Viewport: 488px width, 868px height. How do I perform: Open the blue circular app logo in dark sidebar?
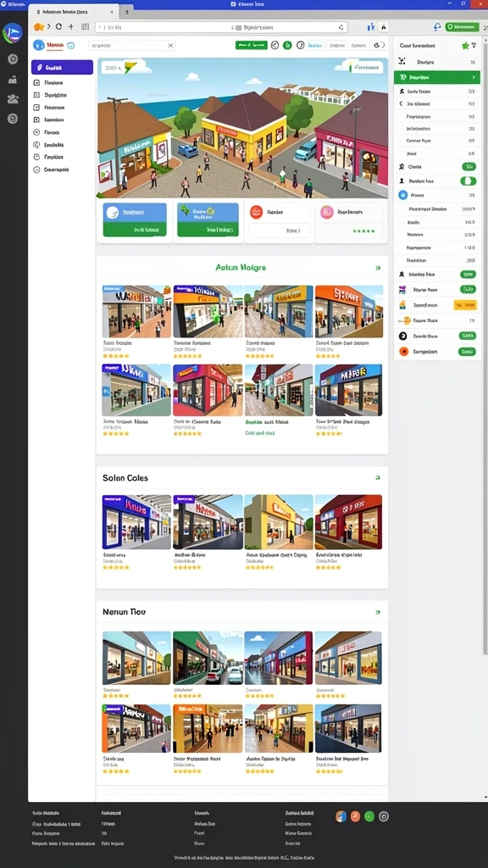tap(13, 34)
